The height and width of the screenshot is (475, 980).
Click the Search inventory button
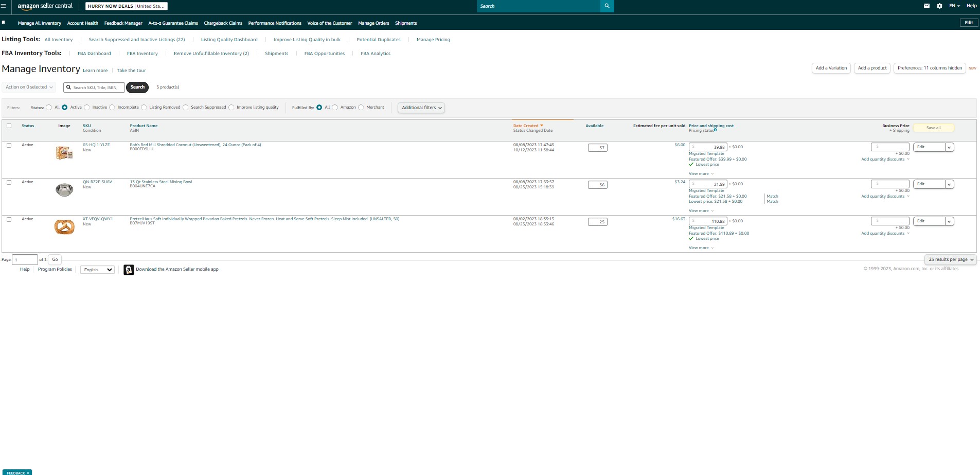(x=137, y=87)
